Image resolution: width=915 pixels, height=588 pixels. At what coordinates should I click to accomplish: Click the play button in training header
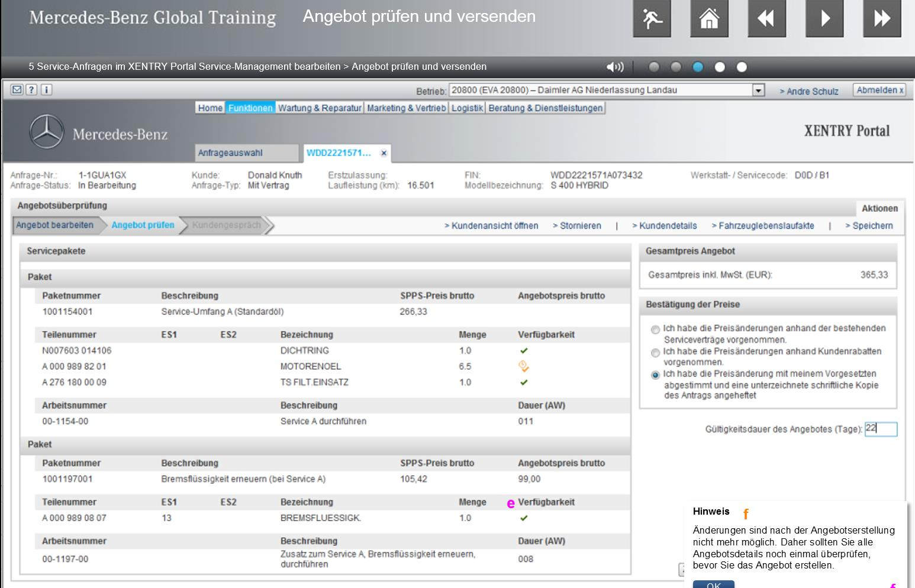coord(824,18)
